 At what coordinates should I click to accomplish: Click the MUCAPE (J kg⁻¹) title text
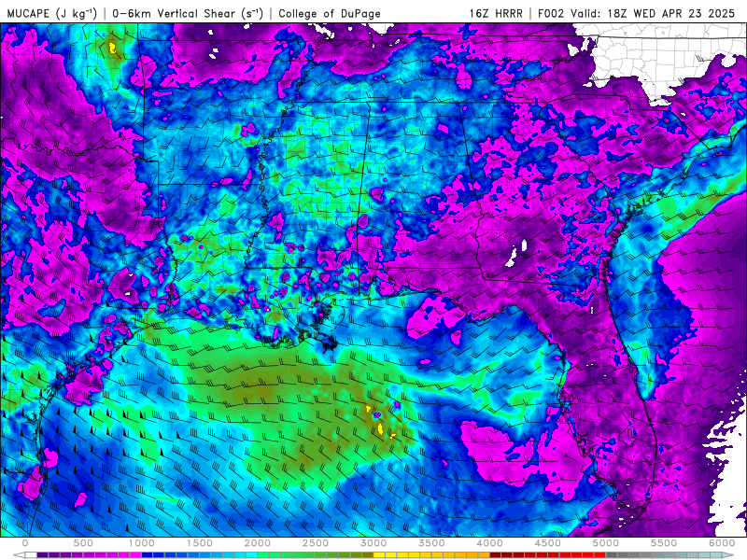click(51, 13)
